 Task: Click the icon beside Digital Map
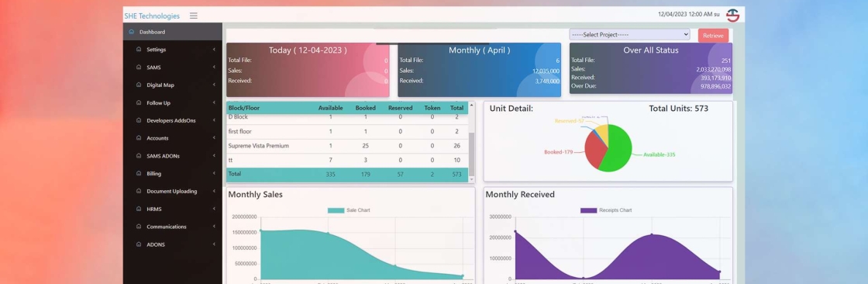pyautogui.click(x=139, y=85)
